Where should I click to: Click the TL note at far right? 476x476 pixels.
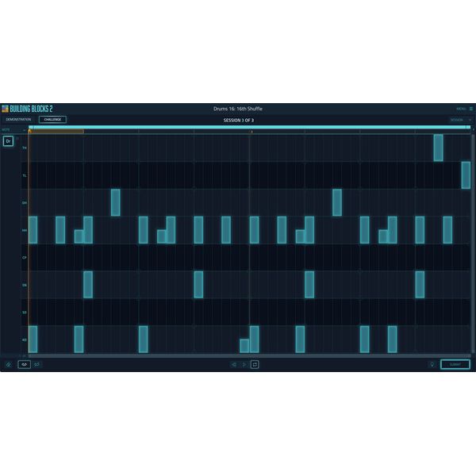[x=466, y=175]
